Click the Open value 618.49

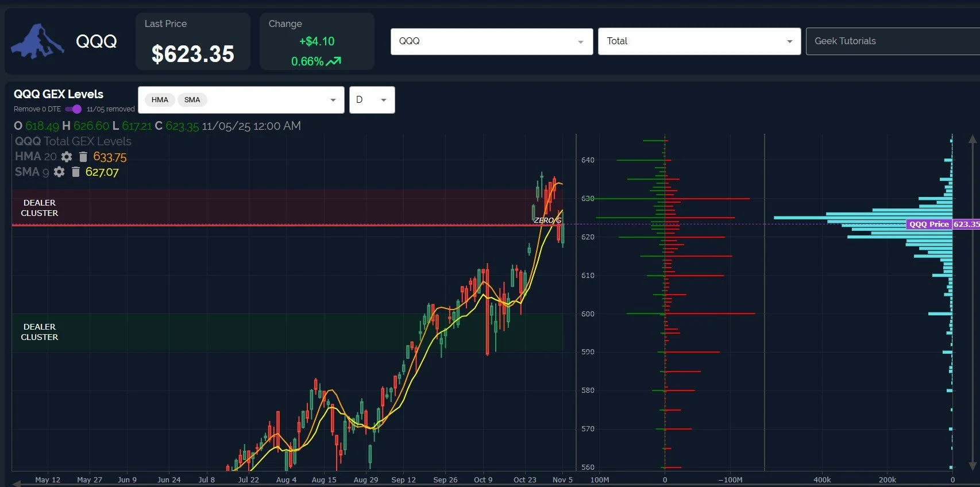pyautogui.click(x=42, y=126)
